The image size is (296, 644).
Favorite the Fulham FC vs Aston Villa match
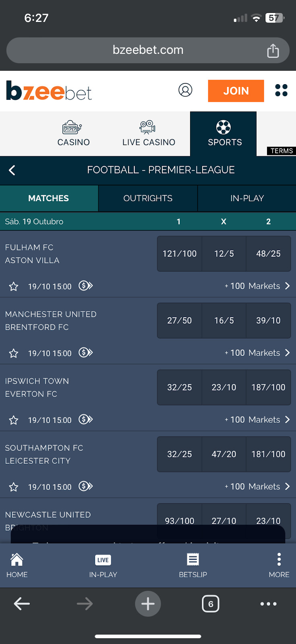[14, 287]
